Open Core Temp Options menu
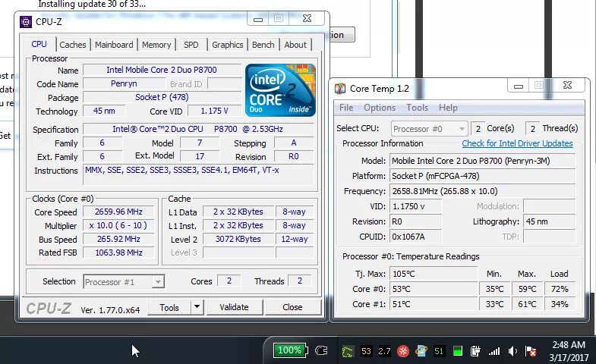Image resolution: width=596 pixels, height=364 pixels. coord(380,108)
